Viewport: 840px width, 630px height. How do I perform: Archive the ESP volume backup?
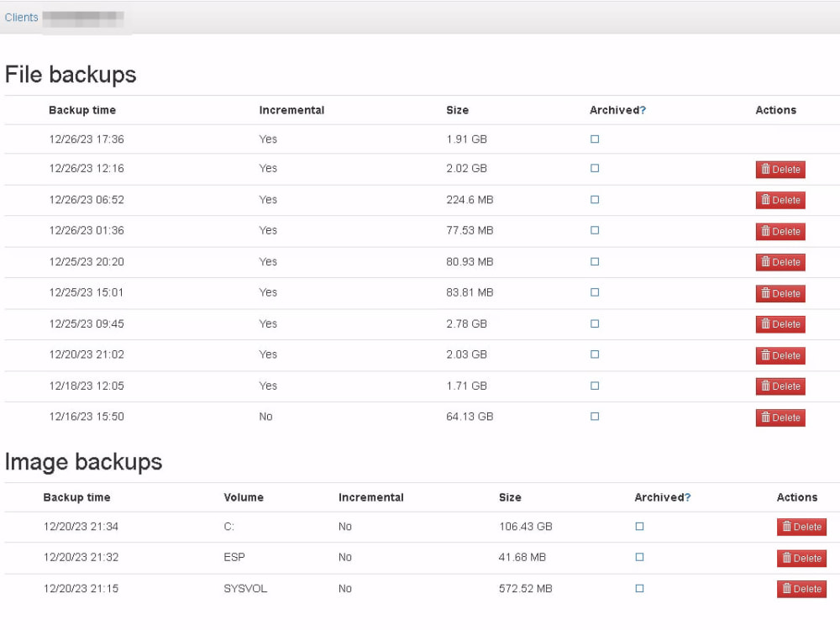tap(639, 558)
